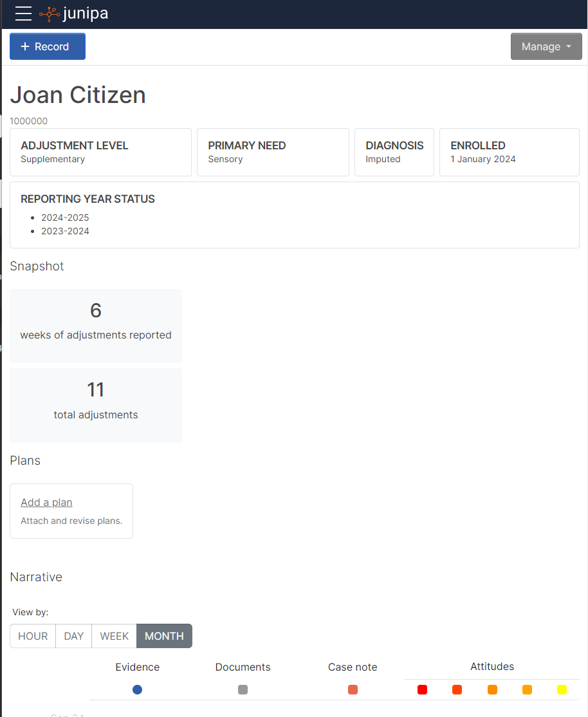Click the total adjustments tile

pos(96,405)
